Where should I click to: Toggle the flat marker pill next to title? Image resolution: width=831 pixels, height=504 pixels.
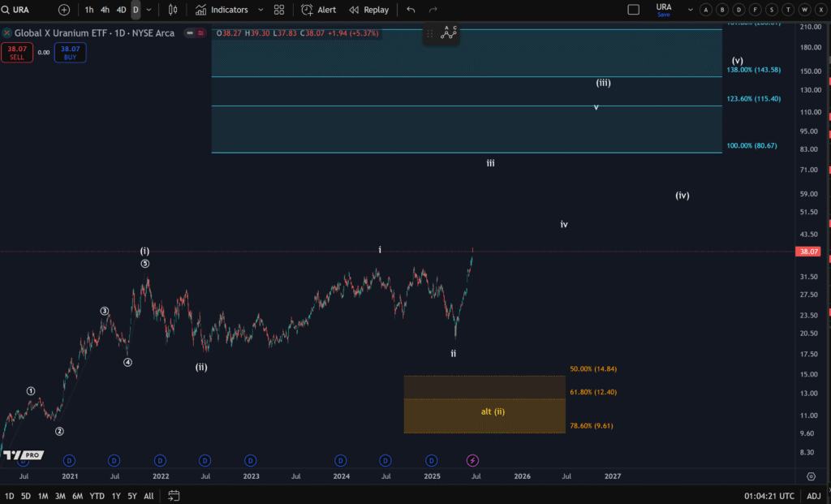pos(190,32)
